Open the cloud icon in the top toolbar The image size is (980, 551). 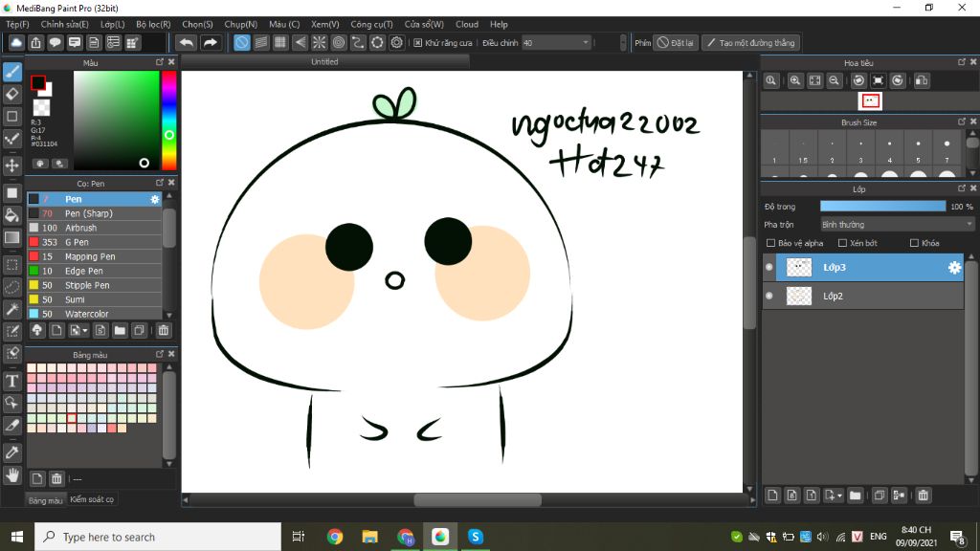pos(16,42)
